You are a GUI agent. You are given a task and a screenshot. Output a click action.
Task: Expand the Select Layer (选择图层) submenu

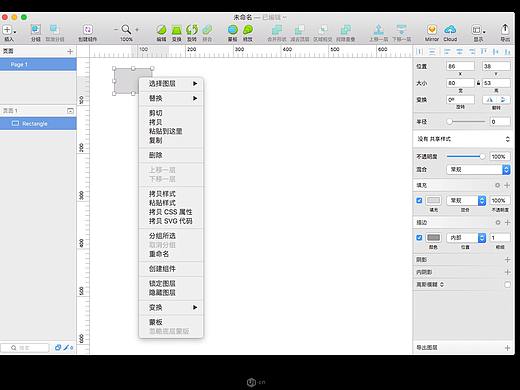point(171,84)
